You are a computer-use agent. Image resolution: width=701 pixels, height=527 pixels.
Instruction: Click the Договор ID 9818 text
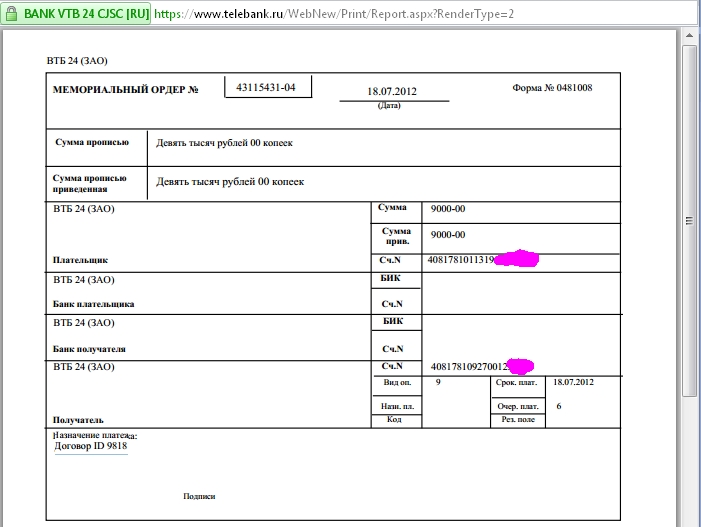coord(91,446)
